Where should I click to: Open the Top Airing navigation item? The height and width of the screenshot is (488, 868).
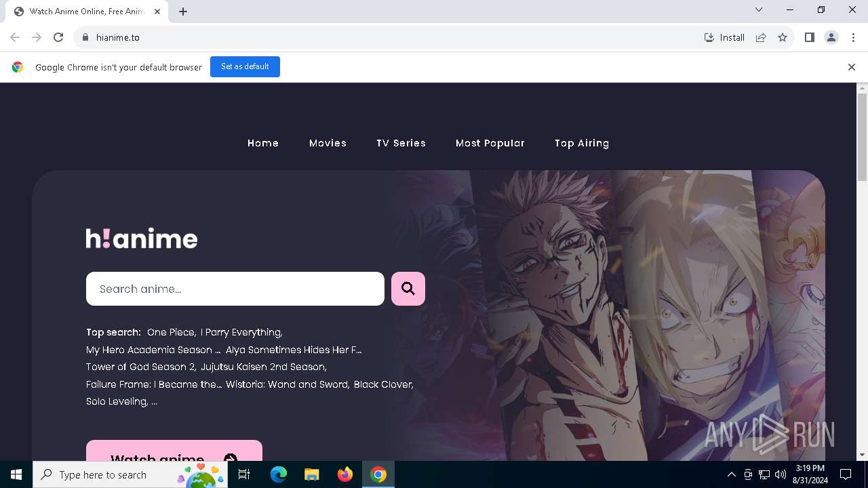582,143
